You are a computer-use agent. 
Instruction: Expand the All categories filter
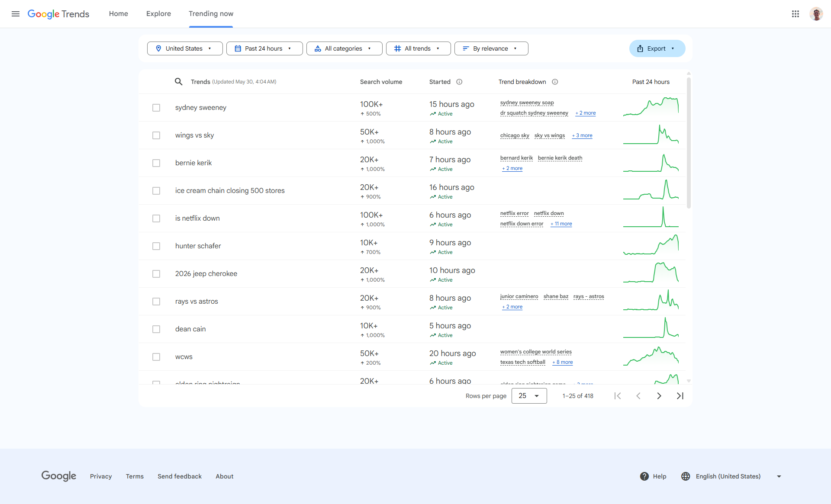[x=344, y=48]
